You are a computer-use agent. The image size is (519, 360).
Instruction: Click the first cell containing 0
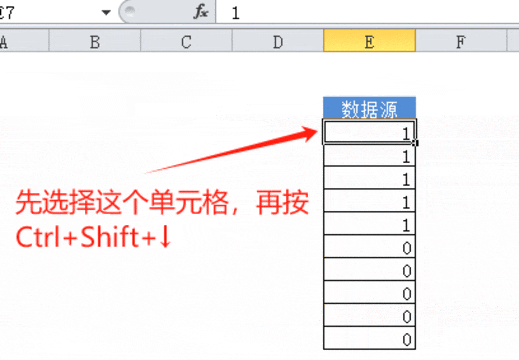(369, 246)
